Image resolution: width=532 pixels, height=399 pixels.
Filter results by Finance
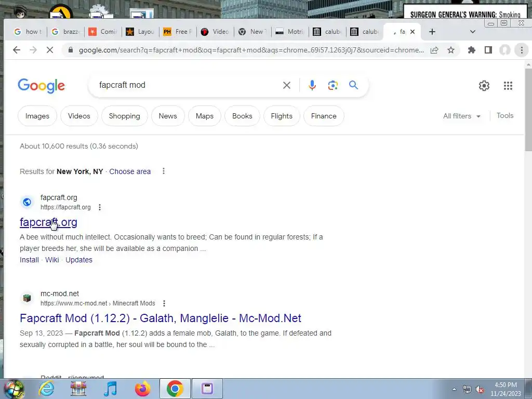[324, 116]
